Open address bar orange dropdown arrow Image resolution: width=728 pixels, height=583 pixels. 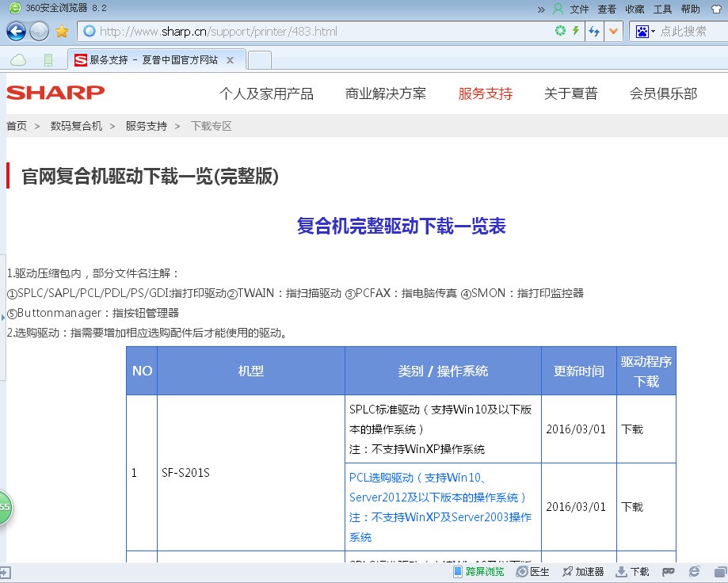click(613, 32)
